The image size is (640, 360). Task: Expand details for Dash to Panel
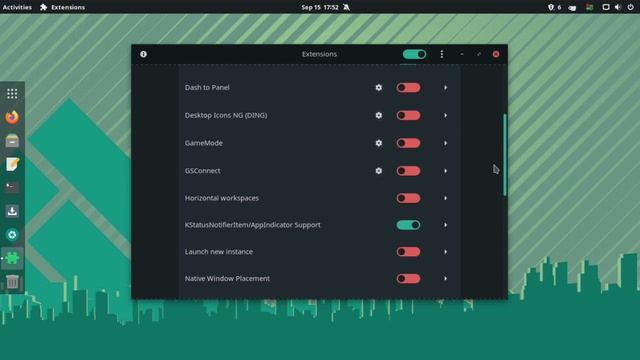tap(445, 87)
